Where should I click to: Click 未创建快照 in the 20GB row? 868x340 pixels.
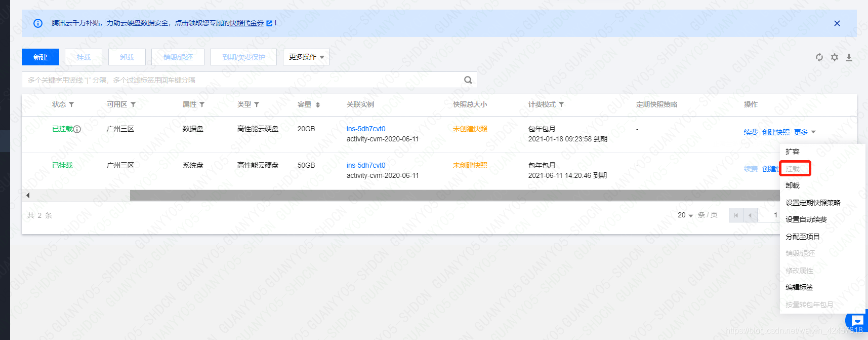tap(470, 129)
